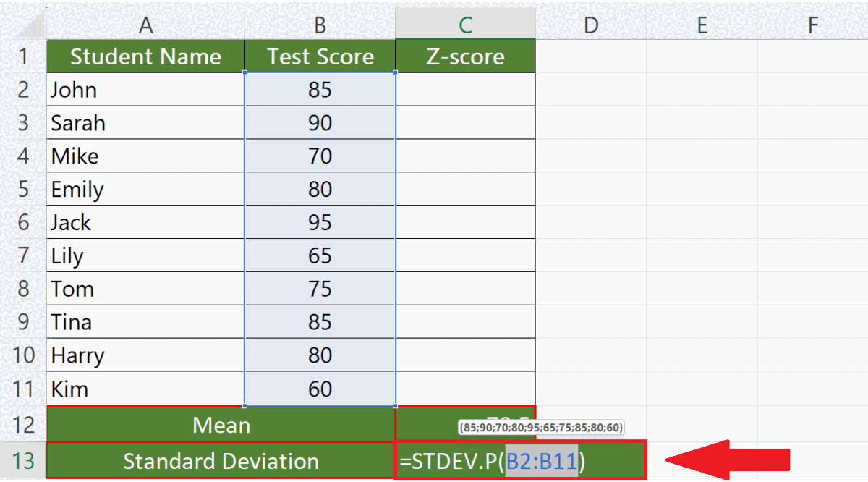Click the empty Z-score cell beside Jack
868x482 pixels.
[x=465, y=222]
